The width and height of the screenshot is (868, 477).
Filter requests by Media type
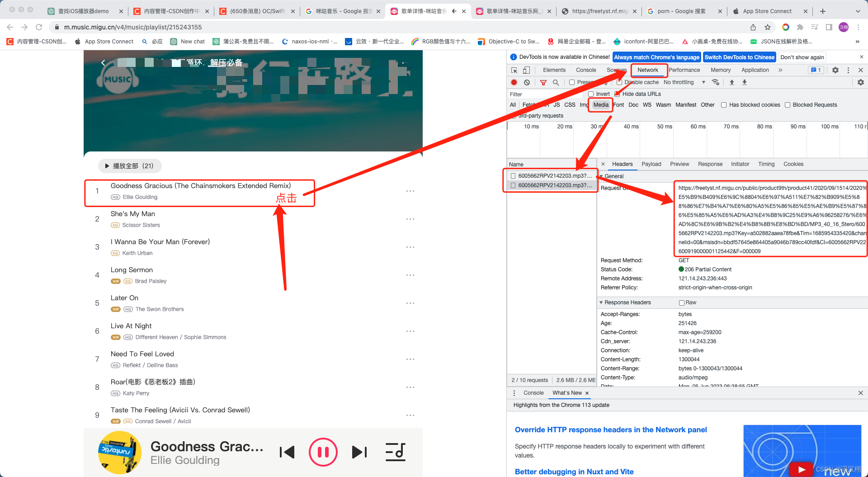click(x=601, y=105)
